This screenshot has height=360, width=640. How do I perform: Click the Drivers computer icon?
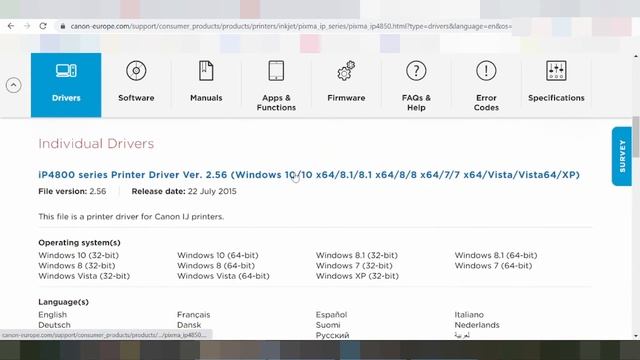point(66,71)
